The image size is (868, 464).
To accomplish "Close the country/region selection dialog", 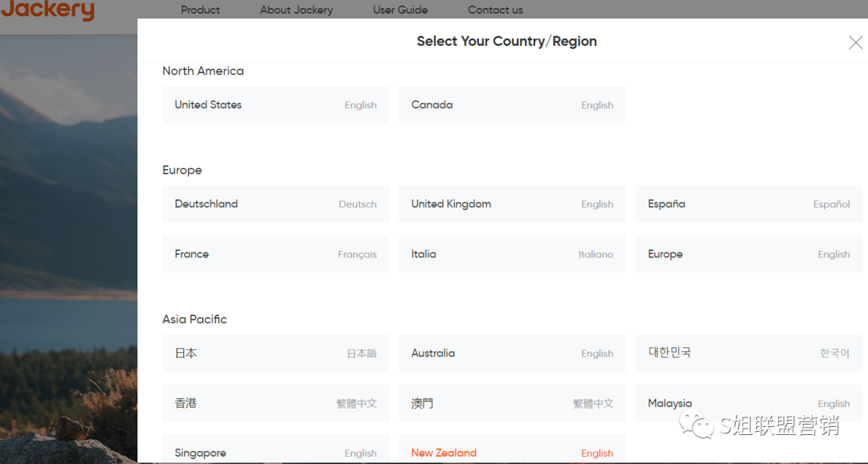I will (x=855, y=43).
